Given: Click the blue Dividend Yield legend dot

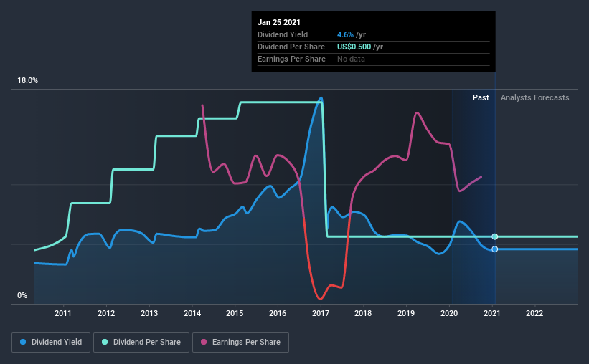Looking at the screenshot, I should coord(24,343).
